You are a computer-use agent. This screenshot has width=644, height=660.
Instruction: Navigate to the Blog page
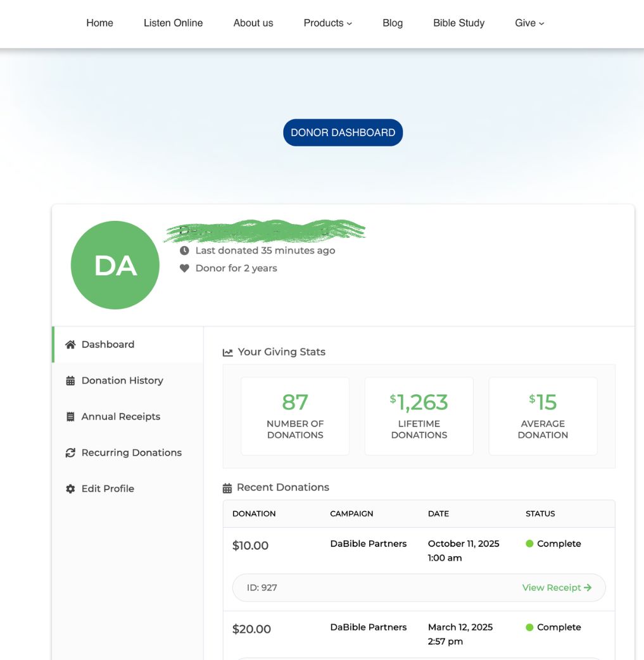pyautogui.click(x=393, y=23)
